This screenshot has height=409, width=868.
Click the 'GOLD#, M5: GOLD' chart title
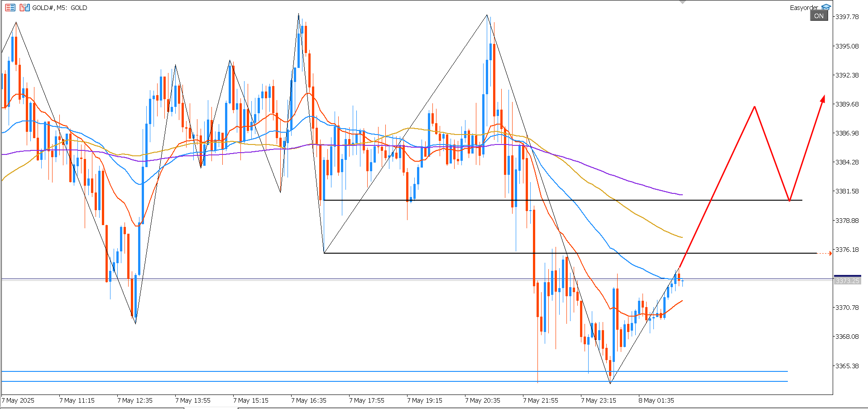coord(60,8)
